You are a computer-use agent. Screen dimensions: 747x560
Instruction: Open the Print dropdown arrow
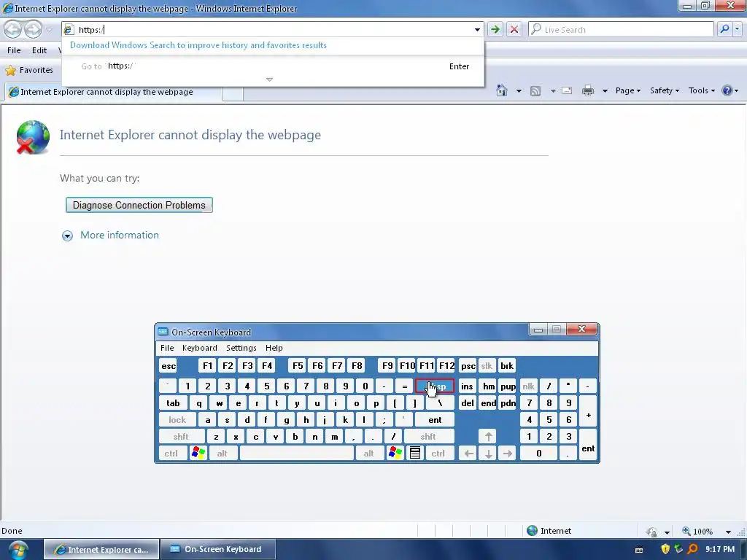[x=605, y=90]
